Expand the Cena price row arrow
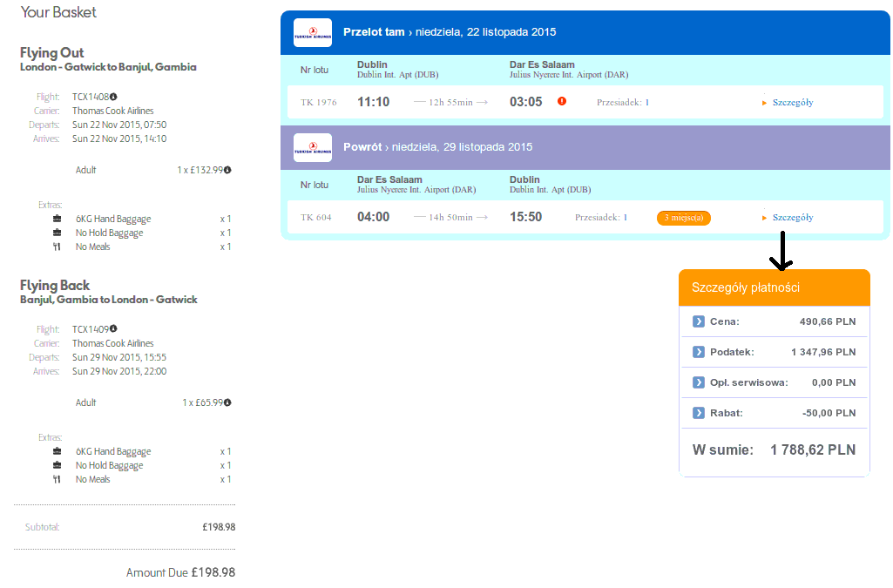Viewport: 893px width, 588px height. click(x=698, y=321)
